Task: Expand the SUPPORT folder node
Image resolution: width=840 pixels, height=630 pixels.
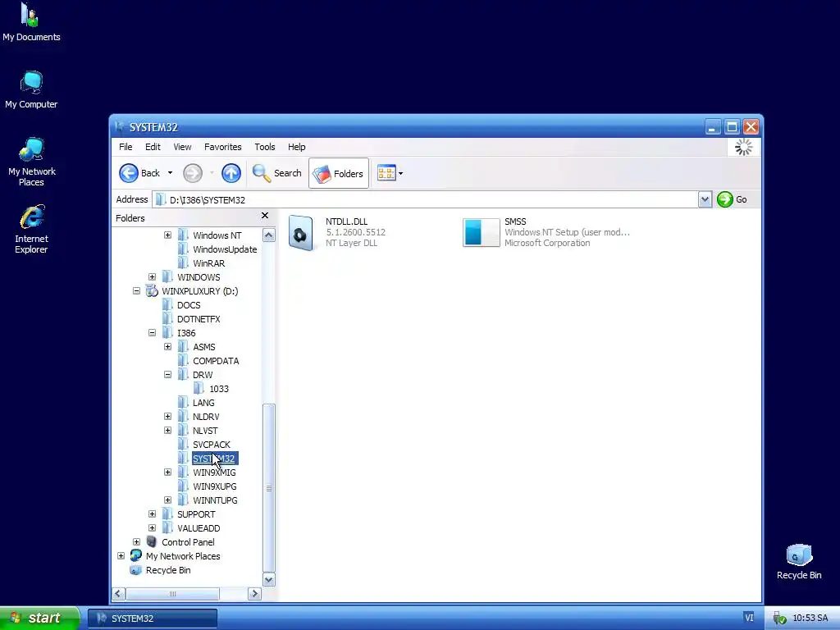Action: click(x=152, y=514)
